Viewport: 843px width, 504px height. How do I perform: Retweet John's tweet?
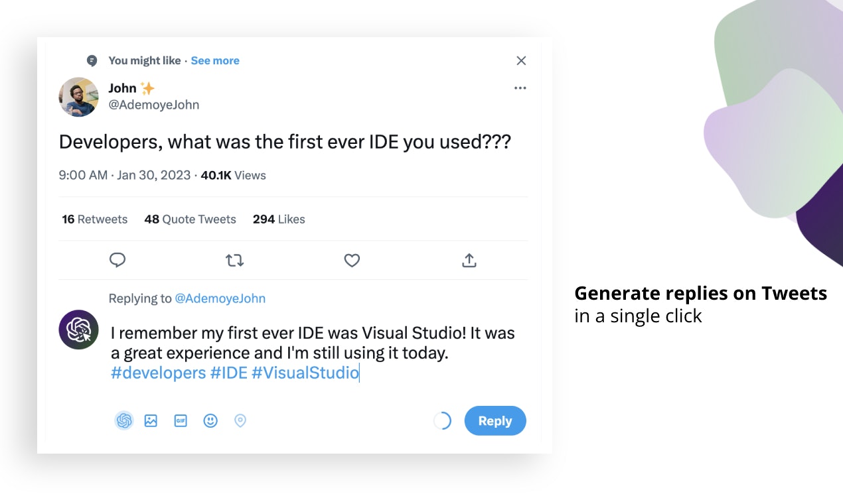[234, 261]
